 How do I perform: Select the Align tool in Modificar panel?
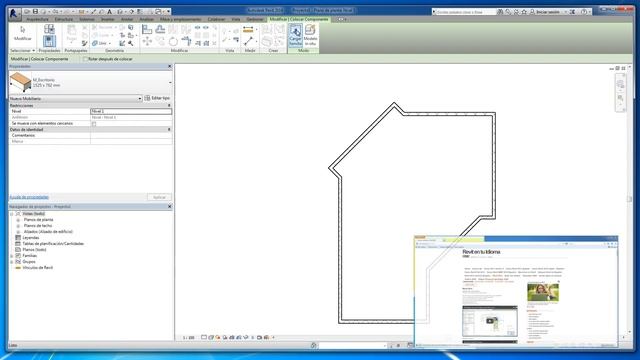[147, 29]
